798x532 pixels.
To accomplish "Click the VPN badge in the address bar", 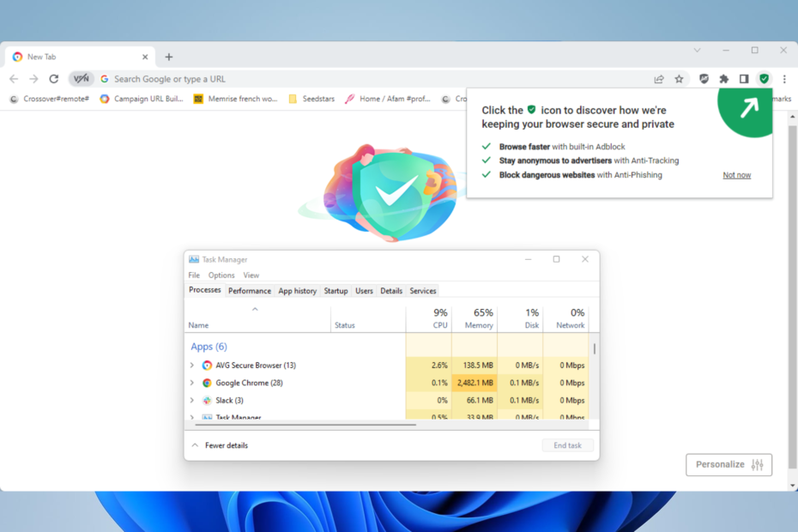I will click(x=81, y=78).
